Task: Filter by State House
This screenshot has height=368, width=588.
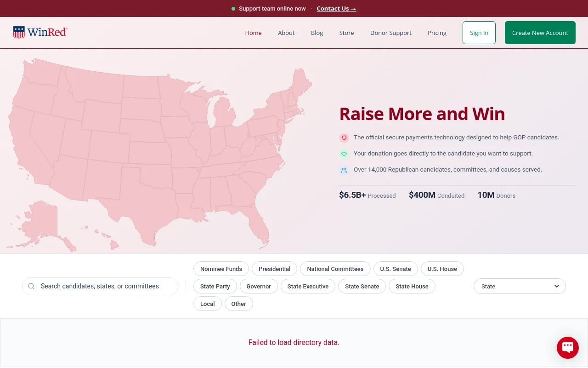Action: [x=412, y=286]
